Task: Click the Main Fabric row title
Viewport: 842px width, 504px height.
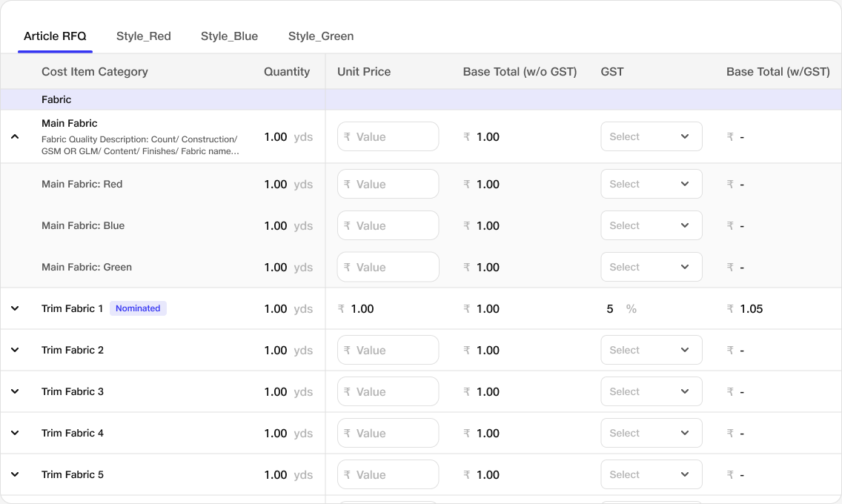Action: click(x=69, y=123)
